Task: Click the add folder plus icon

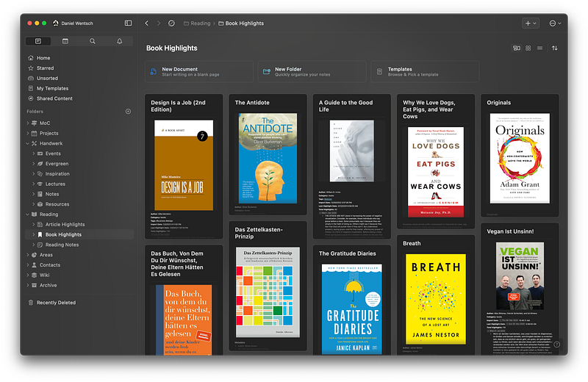Action: 128,112
